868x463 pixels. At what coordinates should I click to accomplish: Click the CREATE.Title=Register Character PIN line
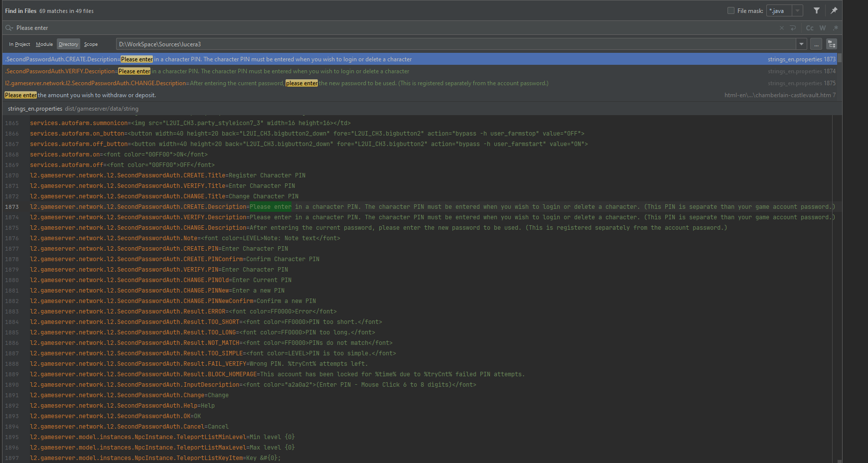pos(167,175)
